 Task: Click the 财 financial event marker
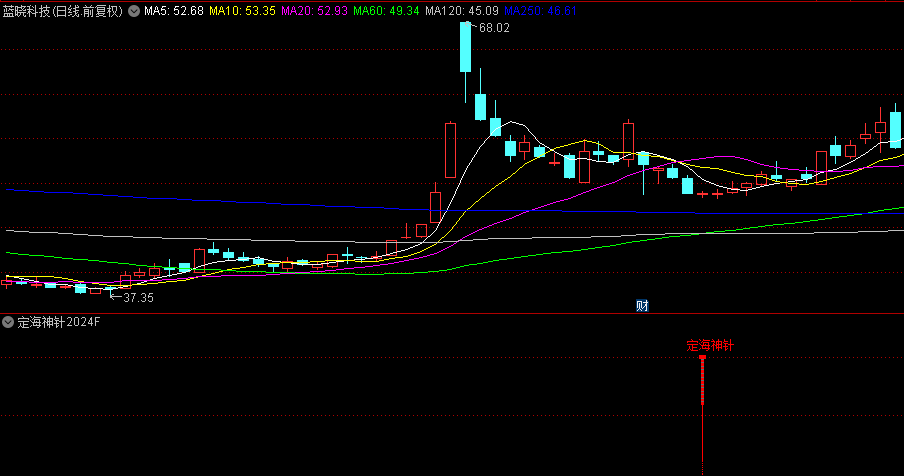tap(642, 306)
